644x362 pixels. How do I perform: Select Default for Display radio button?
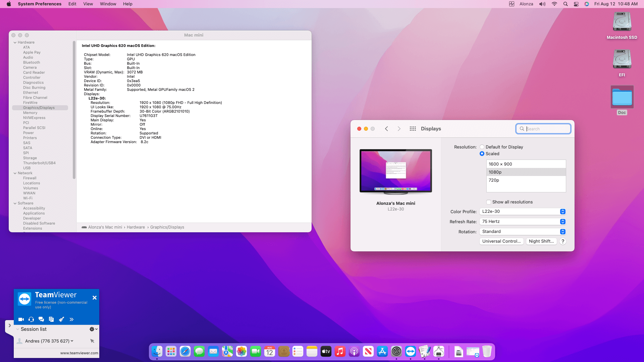(482, 147)
